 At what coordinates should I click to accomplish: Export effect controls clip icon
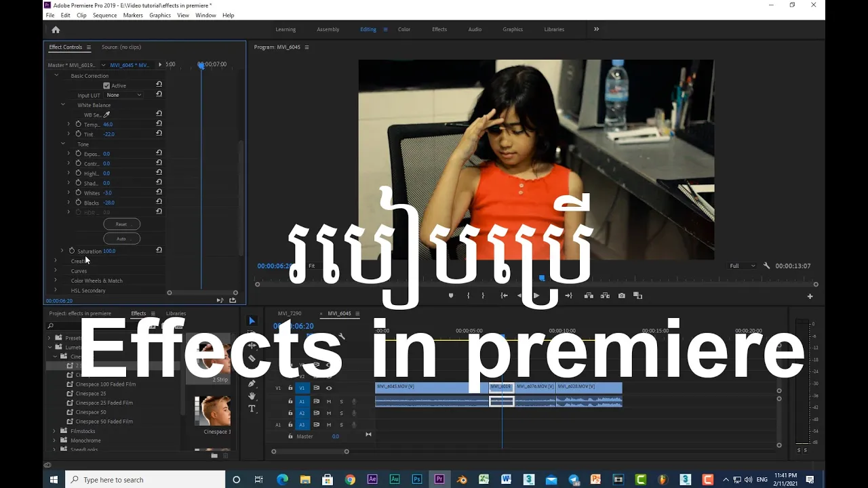coord(233,300)
